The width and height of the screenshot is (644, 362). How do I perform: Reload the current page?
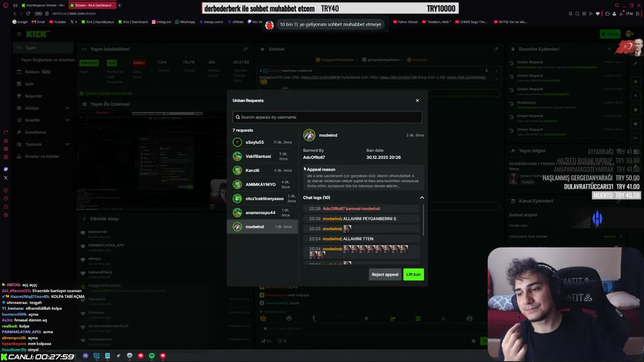(28, 14)
